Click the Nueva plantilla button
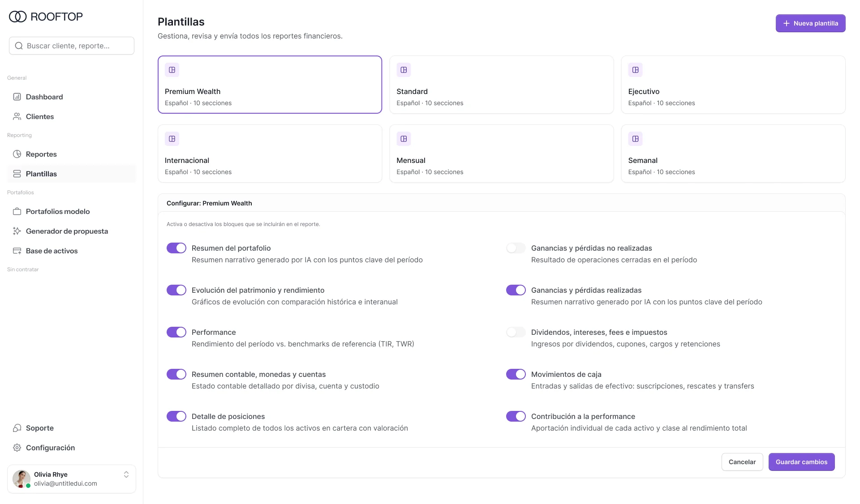The image size is (860, 504). click(810, 23)
